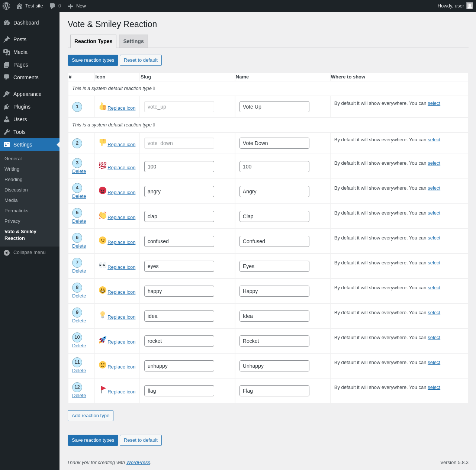
Task: Click the light bulb idea icon
Action: coord(103,315)
